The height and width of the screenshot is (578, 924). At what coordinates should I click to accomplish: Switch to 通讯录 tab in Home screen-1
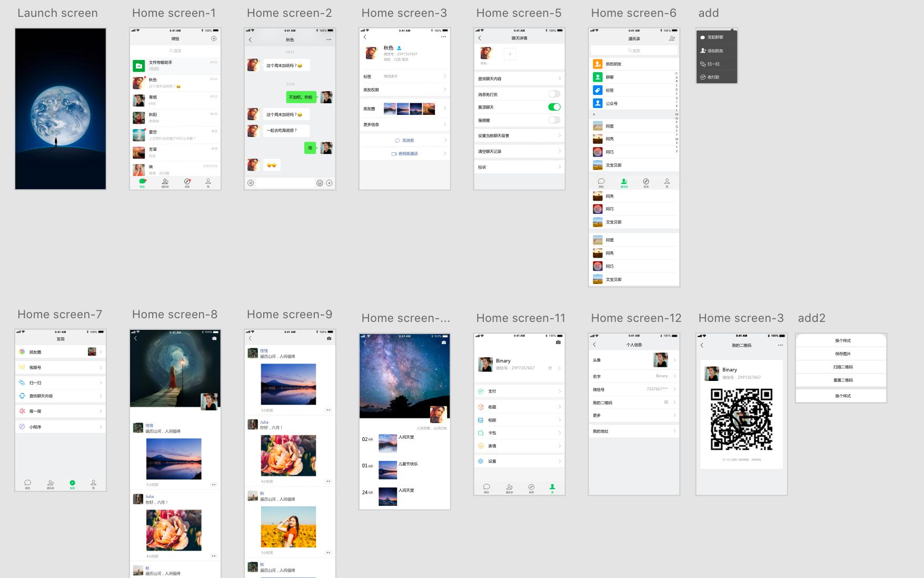(165, 183)
